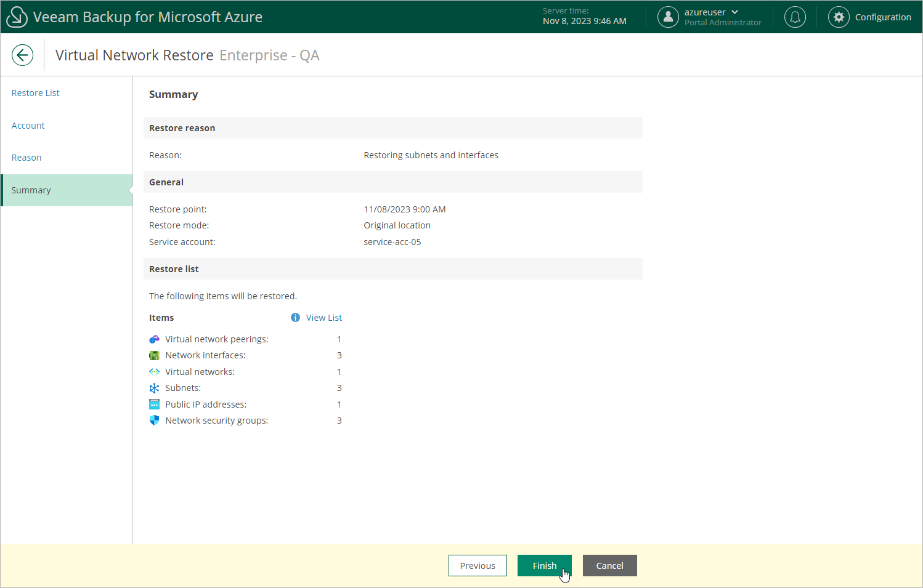
Task: Switch to the Reason step
Action: pyautogui.click(x=26, y=158)
